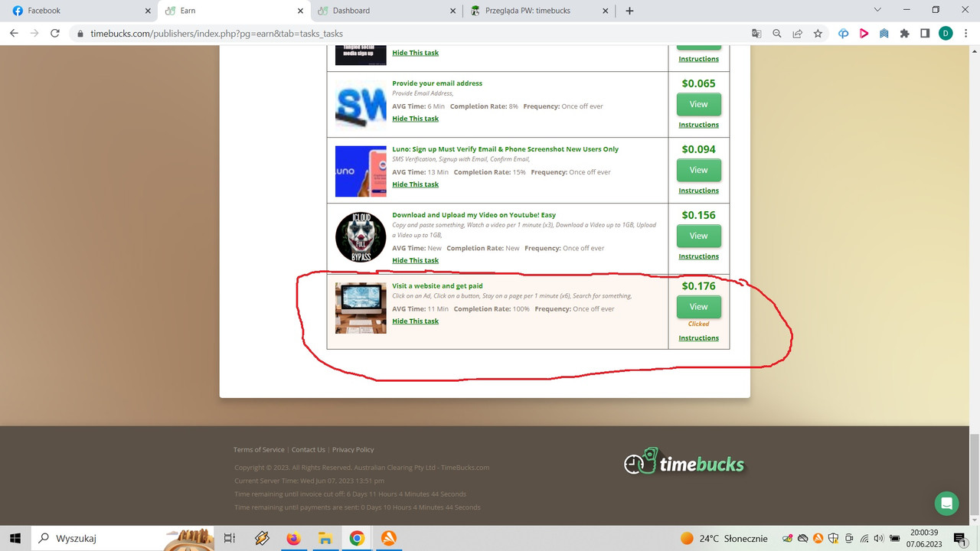Click View for the Luno sign up task
Viewport: 980px width, 551px height.
click(698, 170)
